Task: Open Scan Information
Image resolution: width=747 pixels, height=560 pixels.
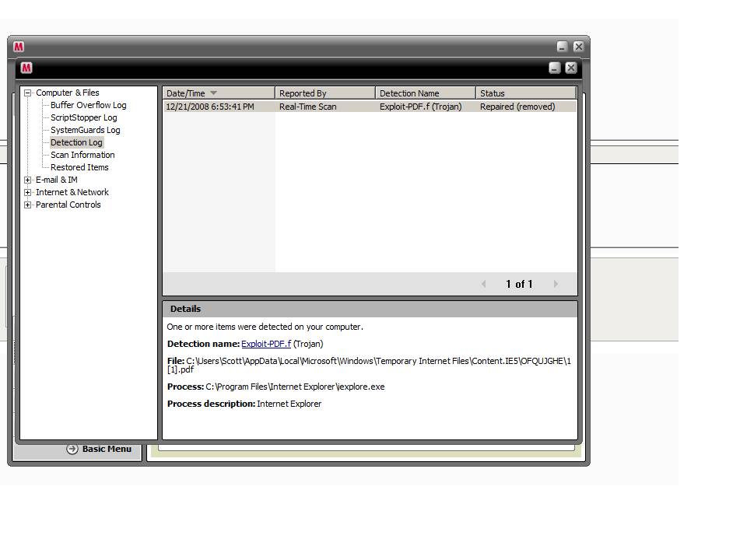Action: coord(82,155)
